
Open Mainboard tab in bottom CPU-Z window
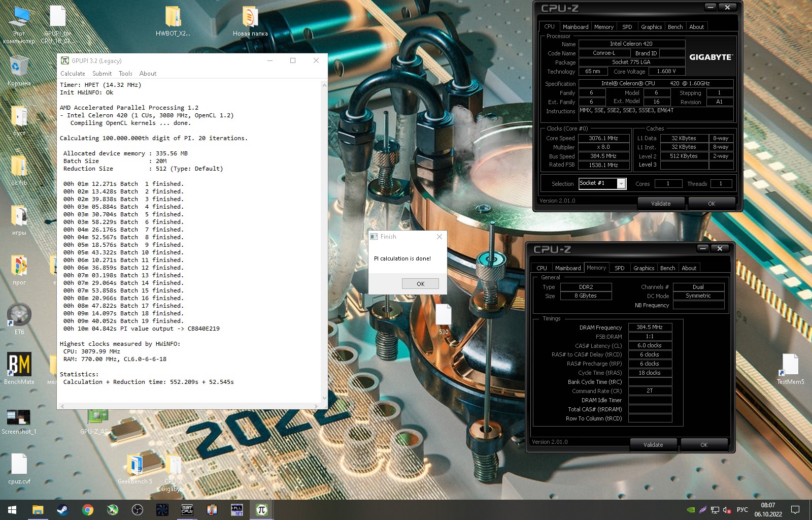pyautogui.click(x=568, y=268)
